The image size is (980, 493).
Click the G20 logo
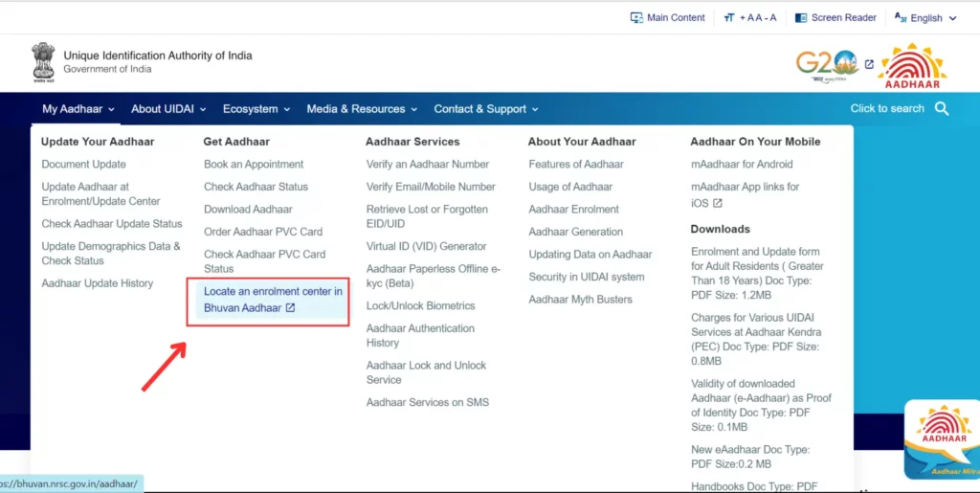coord(825,65)
